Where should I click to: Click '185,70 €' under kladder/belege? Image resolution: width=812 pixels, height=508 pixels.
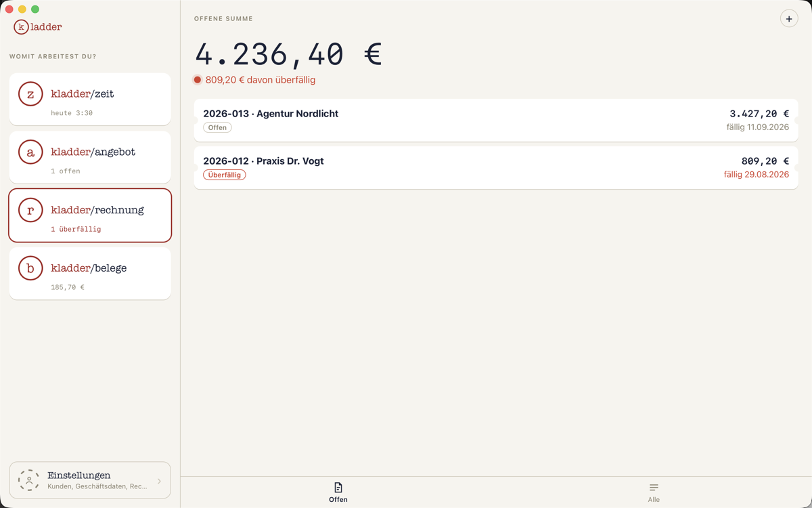pos(68,288)
